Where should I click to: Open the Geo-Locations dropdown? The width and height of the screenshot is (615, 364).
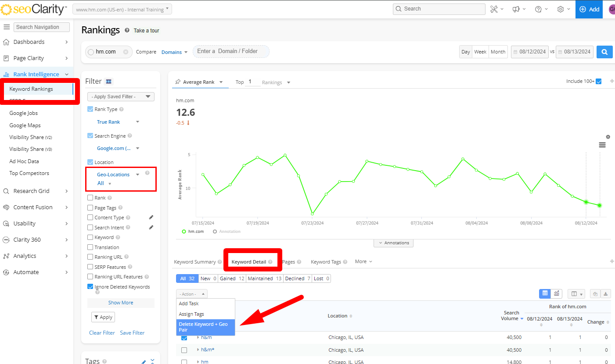(118, 175)
